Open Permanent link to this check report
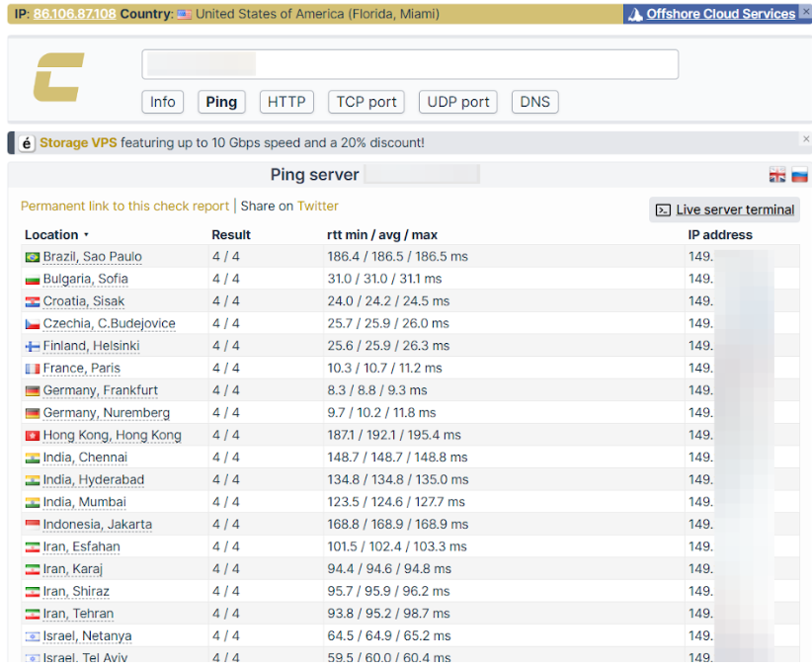 124,207
